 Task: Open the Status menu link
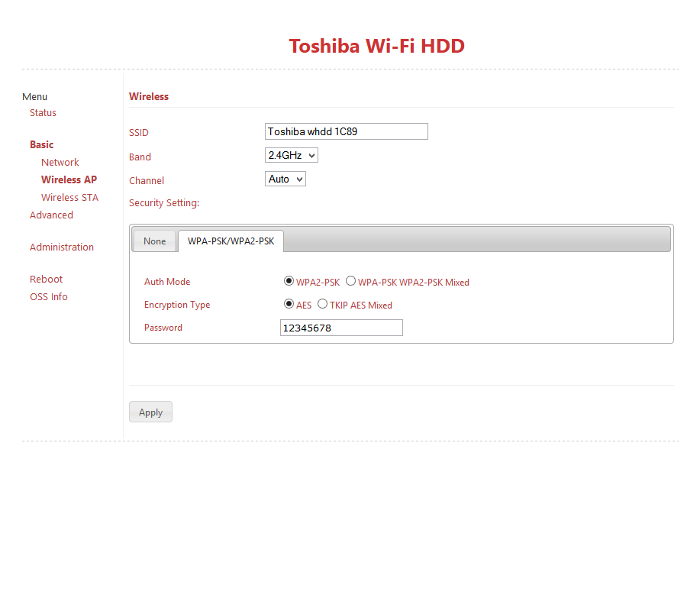[x=43, y=112]
